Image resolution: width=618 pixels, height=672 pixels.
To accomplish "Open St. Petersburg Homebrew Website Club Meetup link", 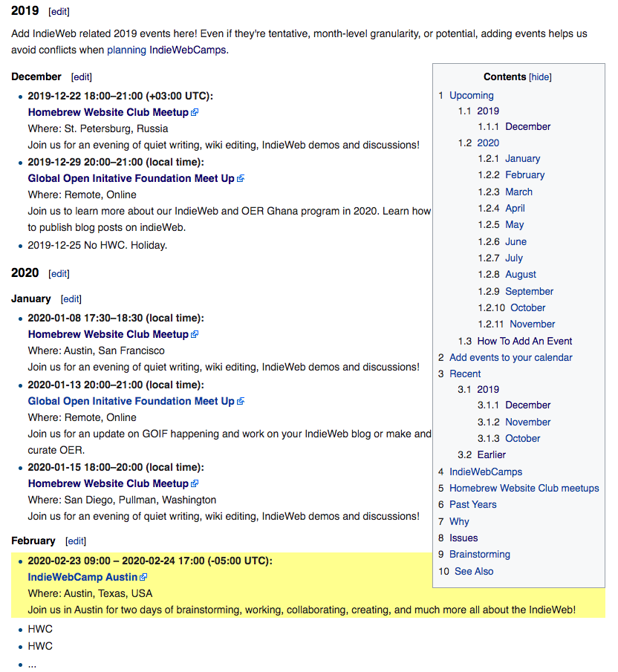I will click(108, 112).
